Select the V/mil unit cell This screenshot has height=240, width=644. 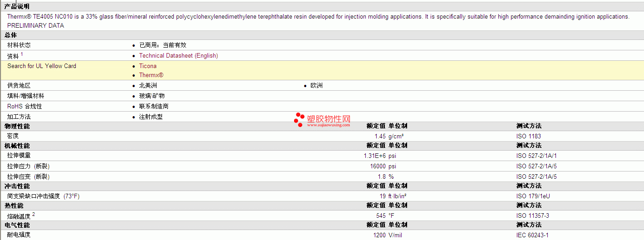coord(396,235)
